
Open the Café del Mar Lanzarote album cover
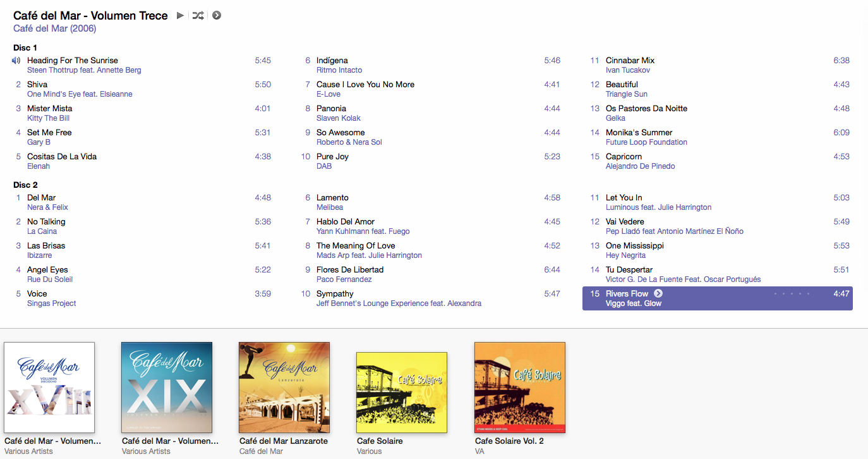pyautogui.click(x=284, y=388)
